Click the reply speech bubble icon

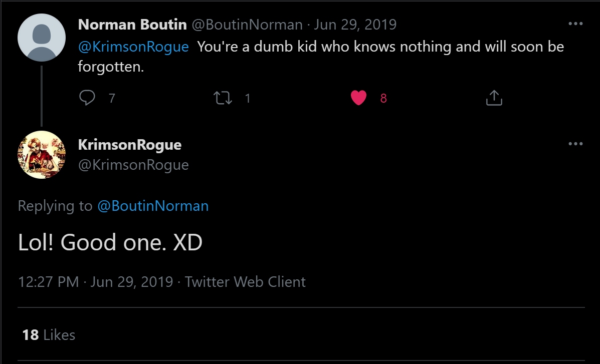87,98
